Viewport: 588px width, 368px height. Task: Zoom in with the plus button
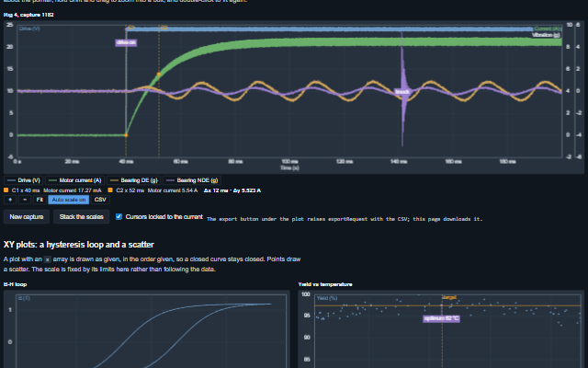[x=10, y=200]
